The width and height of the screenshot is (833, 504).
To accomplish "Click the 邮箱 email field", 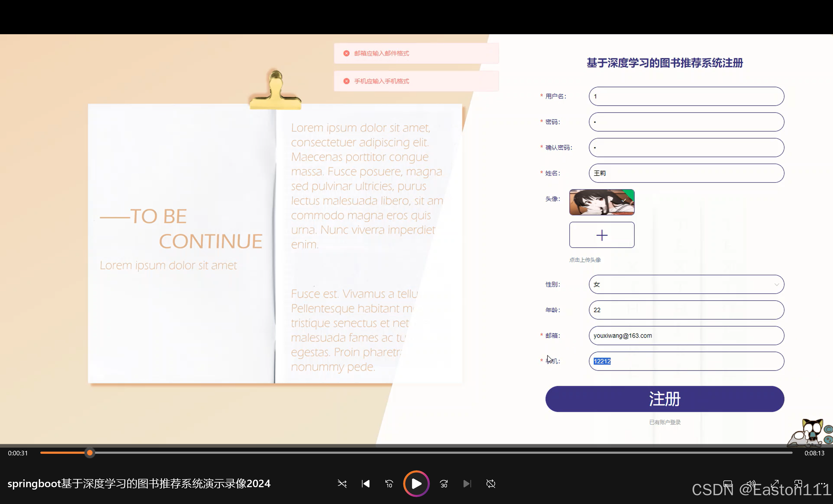I will pos(687,336).
